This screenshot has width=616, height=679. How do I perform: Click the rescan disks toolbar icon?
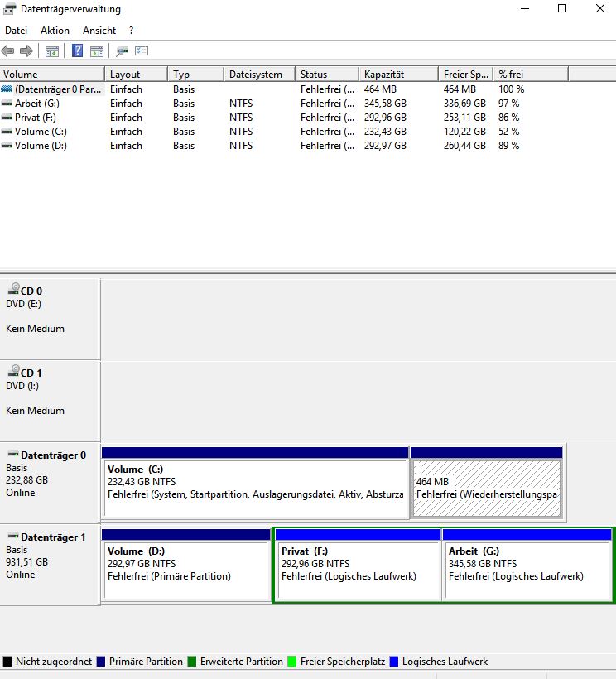[122, 51]
